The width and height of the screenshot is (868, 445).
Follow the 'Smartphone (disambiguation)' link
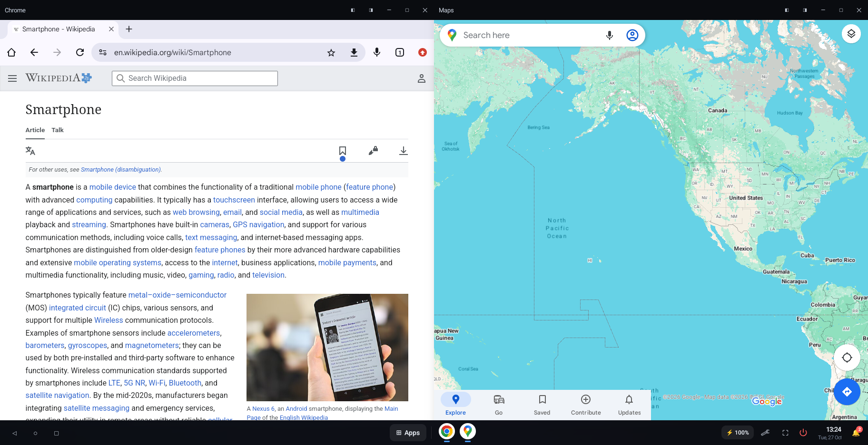coord(121,170)
